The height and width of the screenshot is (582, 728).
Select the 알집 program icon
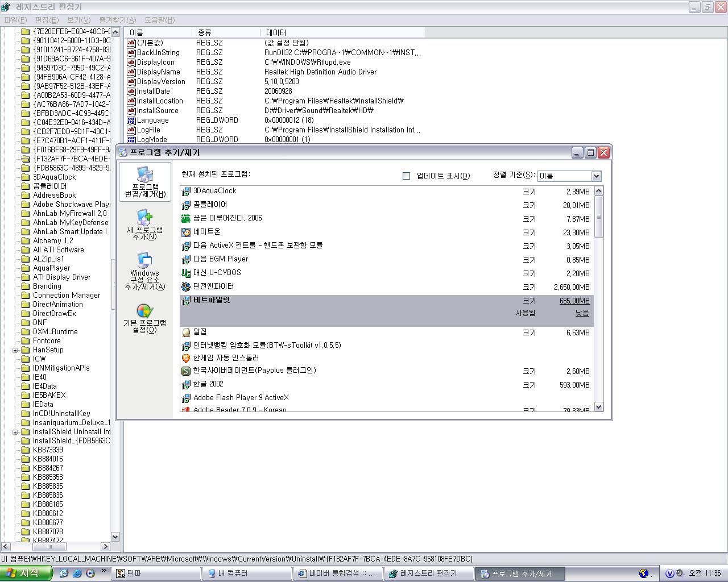[x=186, y=332]
